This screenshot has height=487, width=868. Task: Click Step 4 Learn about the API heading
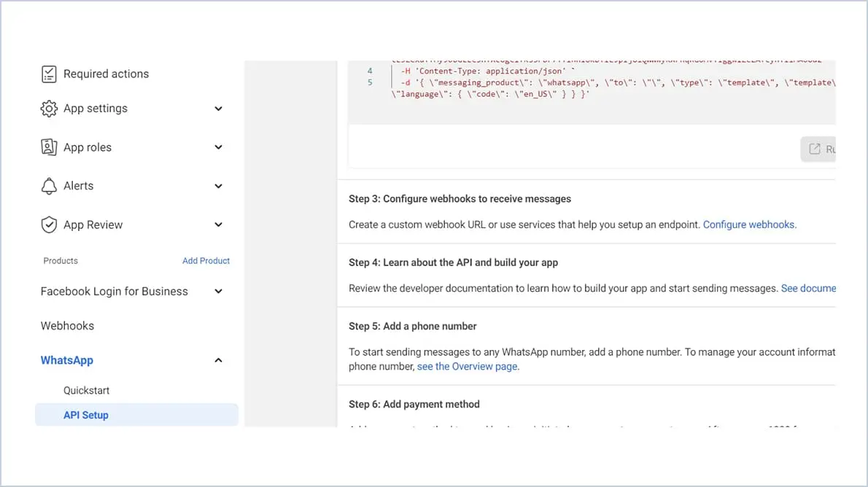454,262
